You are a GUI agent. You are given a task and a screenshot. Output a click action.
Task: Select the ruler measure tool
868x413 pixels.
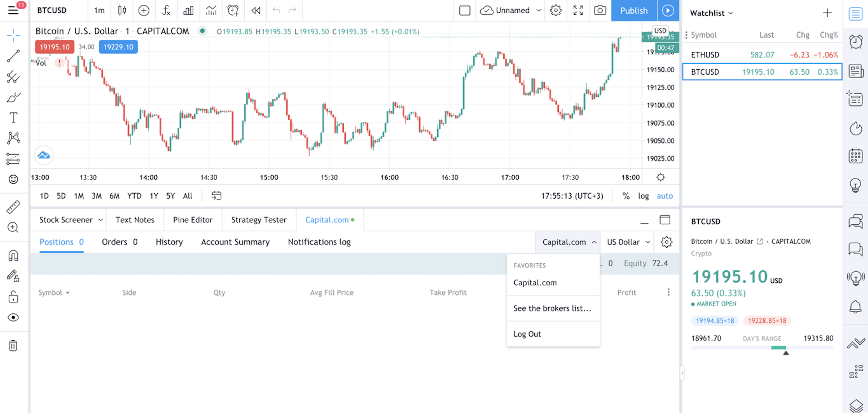pos(13,207)
